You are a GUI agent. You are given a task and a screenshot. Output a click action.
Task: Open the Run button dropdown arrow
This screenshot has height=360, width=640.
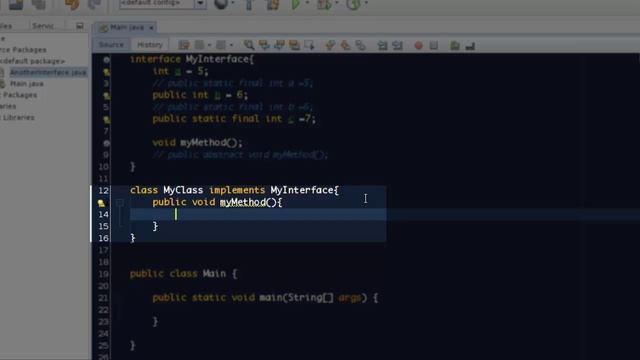pos(307,3)
